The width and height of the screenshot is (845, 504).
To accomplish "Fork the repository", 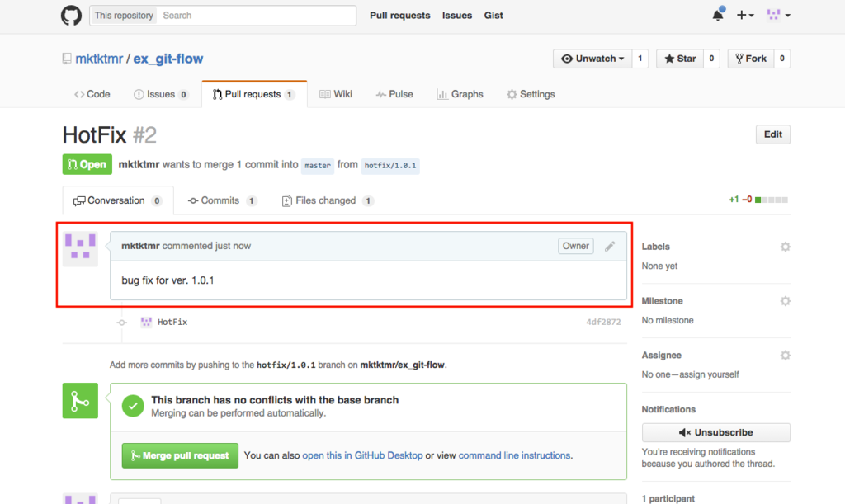I will point(751,59).
